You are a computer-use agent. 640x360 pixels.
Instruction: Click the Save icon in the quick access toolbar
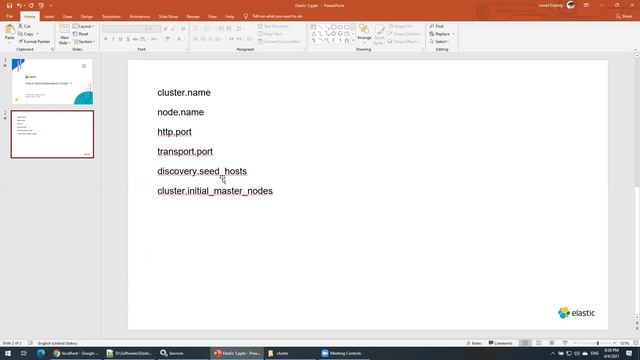click(x=9, y=6)
